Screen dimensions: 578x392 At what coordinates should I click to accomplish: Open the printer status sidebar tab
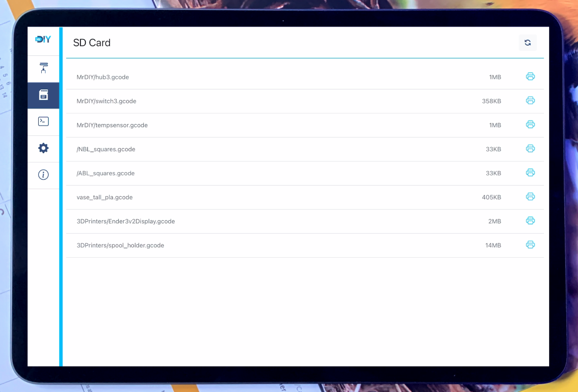pyautogui.click(x=44, y=68)
